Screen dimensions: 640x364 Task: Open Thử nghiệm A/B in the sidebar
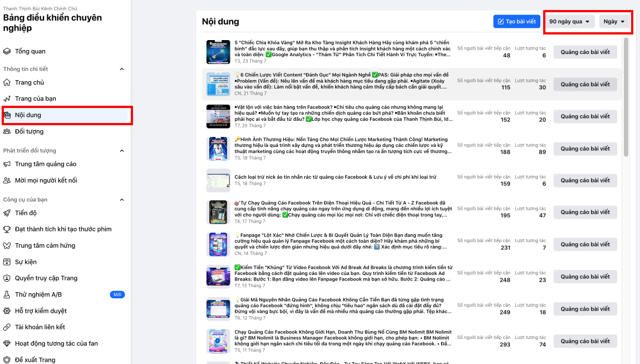[65, 294]
